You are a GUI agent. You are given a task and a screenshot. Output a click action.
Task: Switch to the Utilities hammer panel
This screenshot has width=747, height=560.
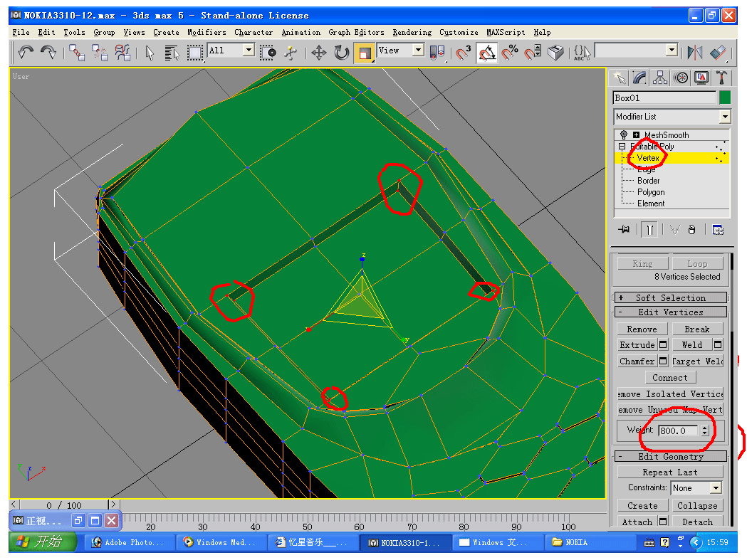point(721,78)
